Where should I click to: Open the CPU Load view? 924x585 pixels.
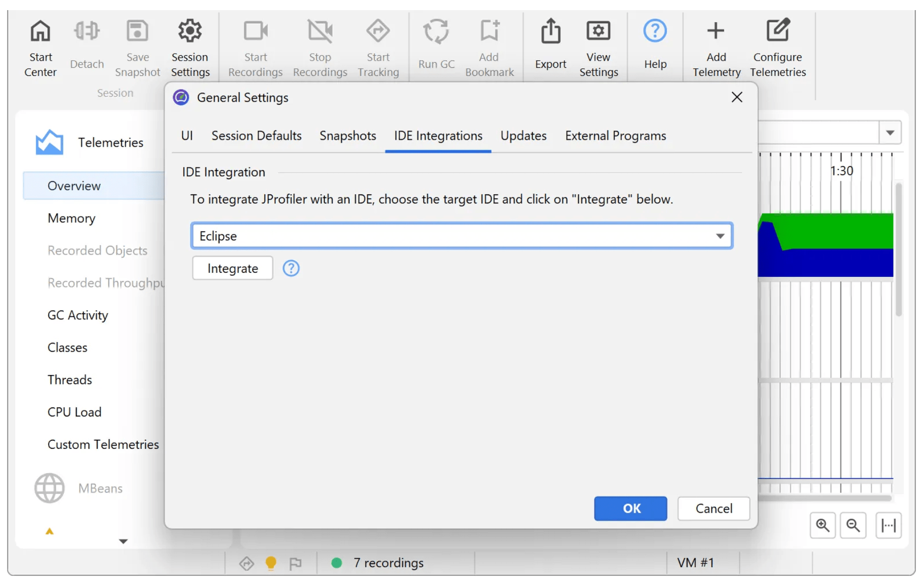pos(74,412)
